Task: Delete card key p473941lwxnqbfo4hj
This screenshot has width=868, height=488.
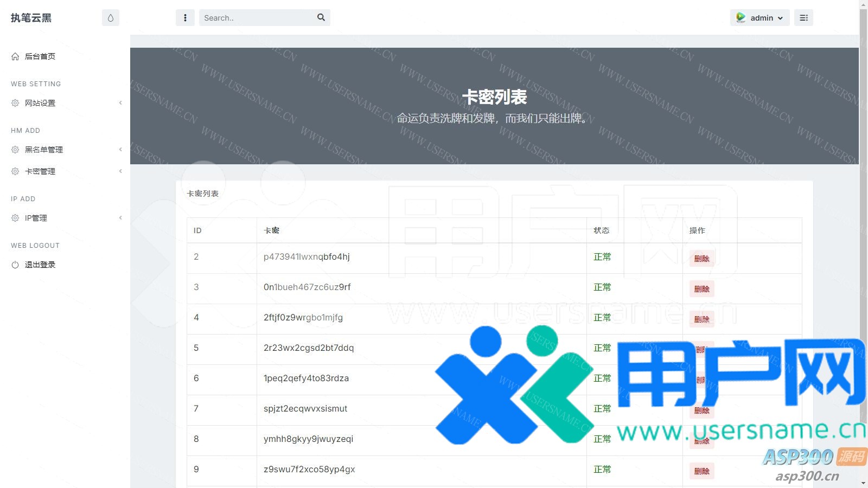Action: tap(701, 259)
